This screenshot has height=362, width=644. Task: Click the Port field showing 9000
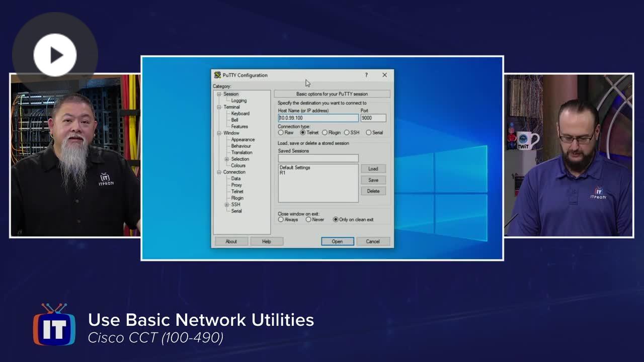[x=373, y=118]
